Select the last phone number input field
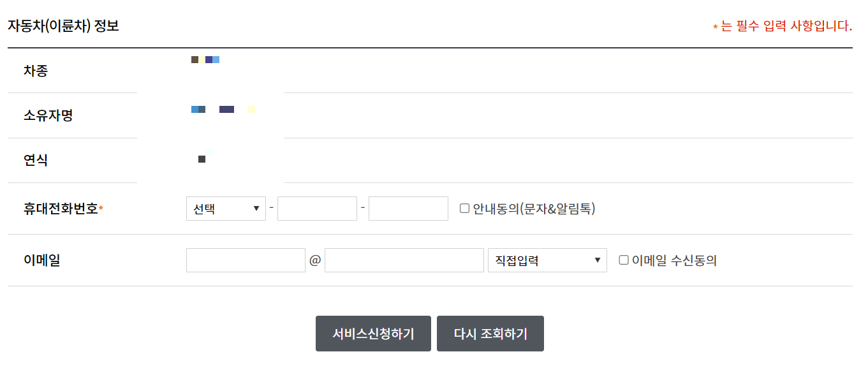Screen dimensions: 868x368 pos(408,208)
